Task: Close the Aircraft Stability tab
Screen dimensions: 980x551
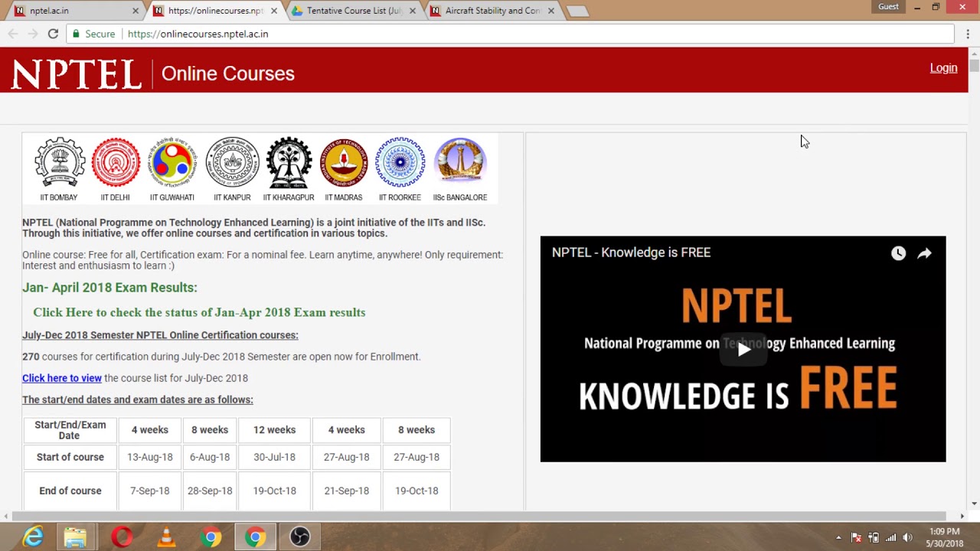Action: coord(550,11)
